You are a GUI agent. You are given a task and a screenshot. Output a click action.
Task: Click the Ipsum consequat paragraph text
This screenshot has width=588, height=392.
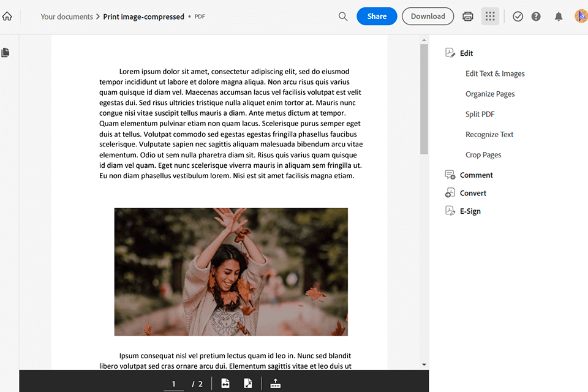point(225,361)
